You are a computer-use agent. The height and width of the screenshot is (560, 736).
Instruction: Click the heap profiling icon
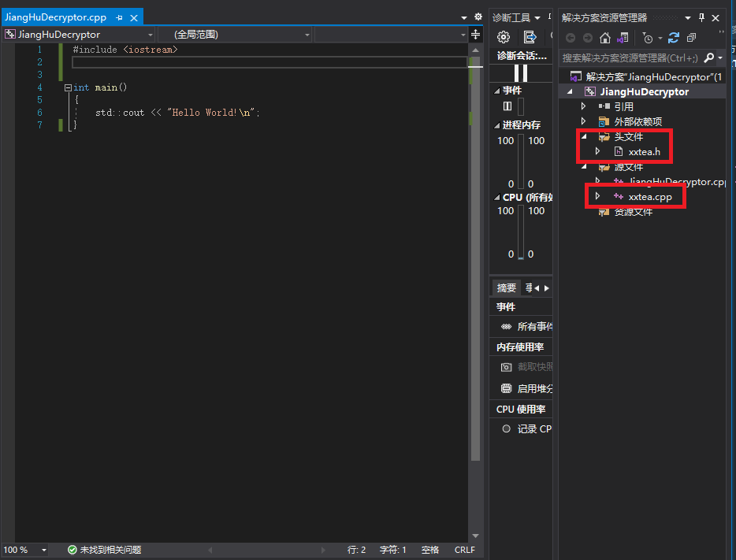pos(506,388)
